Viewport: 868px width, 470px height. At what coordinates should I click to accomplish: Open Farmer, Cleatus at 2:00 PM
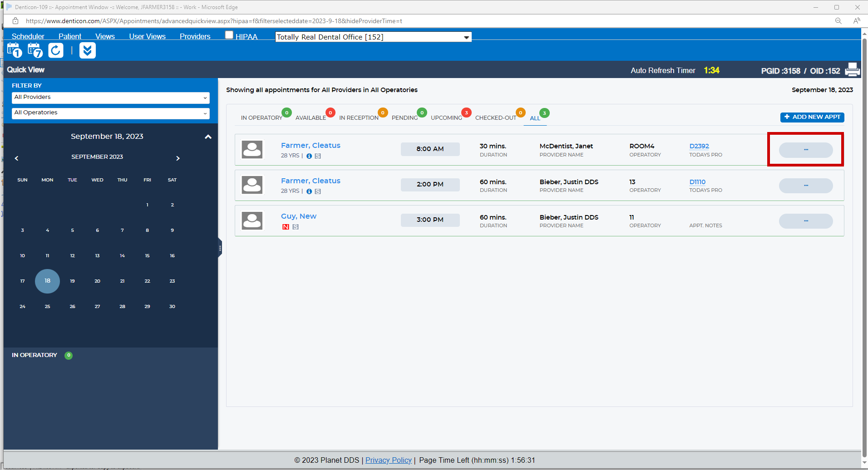(x=311, y=181)
